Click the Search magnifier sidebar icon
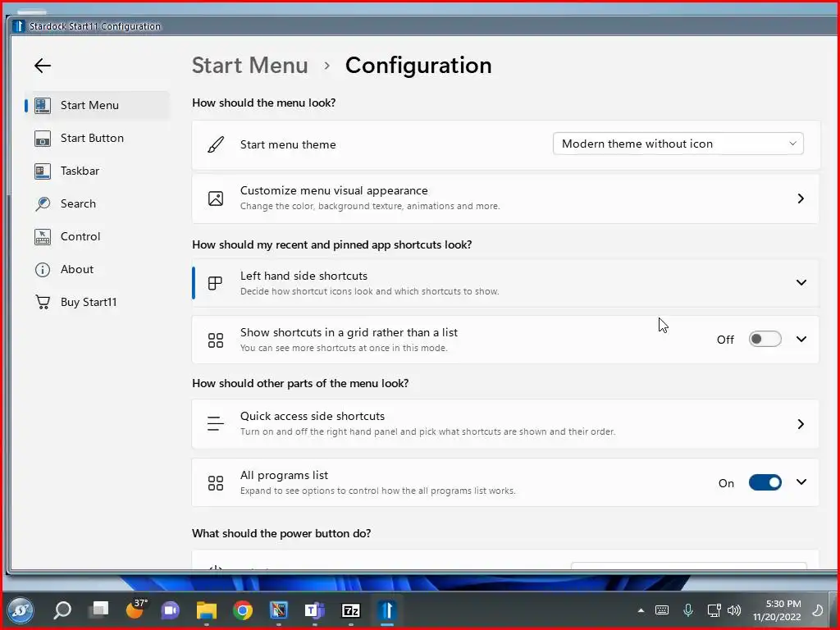The width and height of the screenshot is (840, 630). [43, 203]
